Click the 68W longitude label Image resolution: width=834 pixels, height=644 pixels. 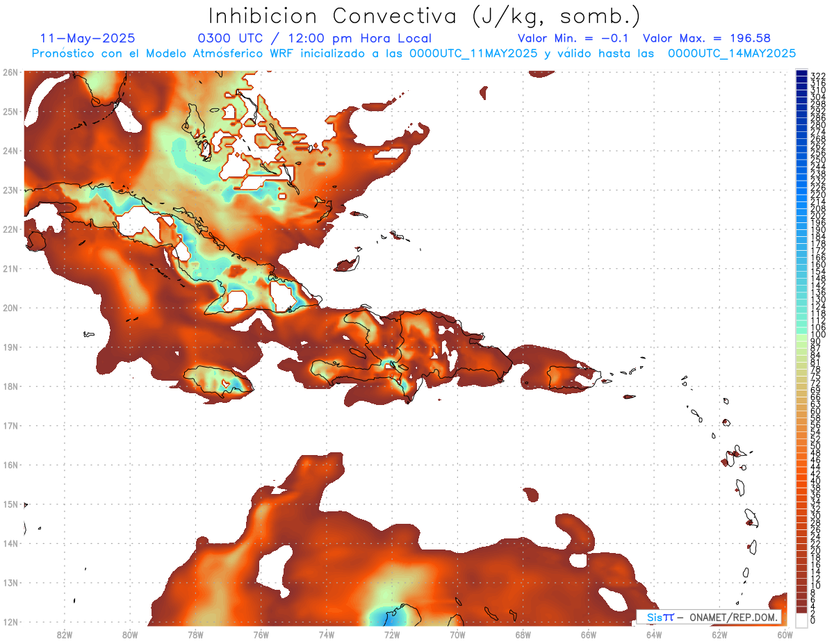click(x=523, y=634)
